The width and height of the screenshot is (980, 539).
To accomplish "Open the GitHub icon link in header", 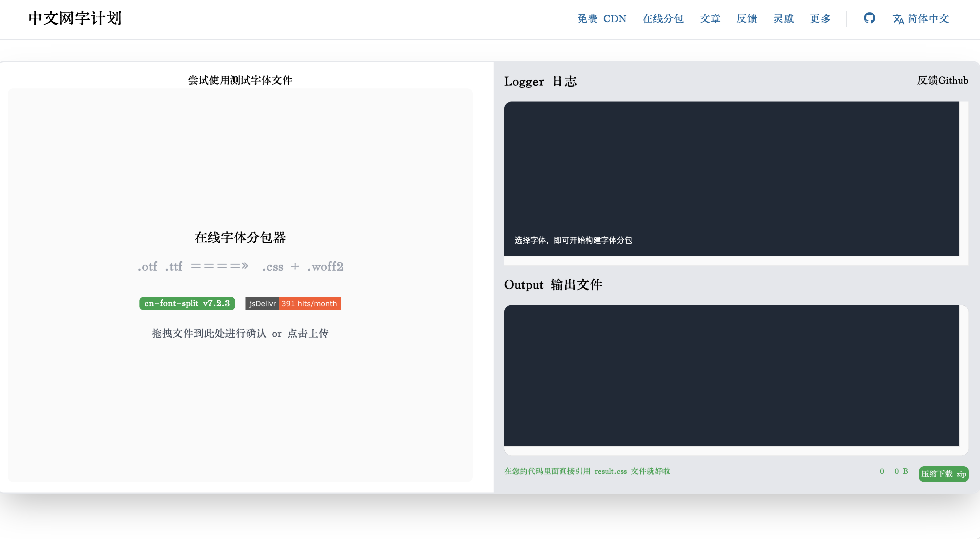I will coord(869,18).
